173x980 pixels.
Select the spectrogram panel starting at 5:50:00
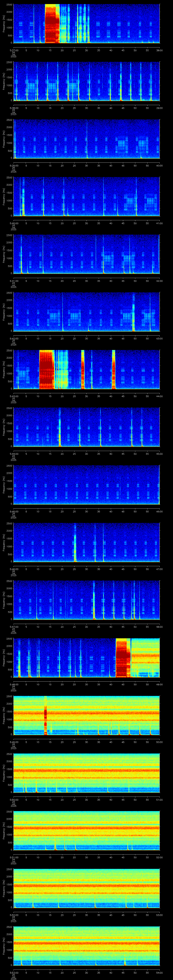[86, 773]
